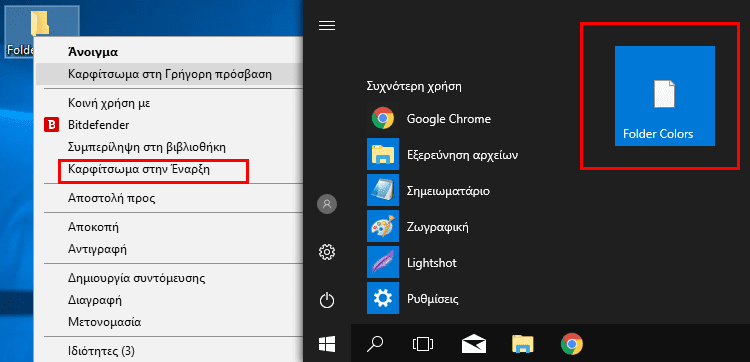Open Settings gear icon in Start sidebar
This screenshot has width=750, height=362.
pyautogui.click(x=327, y=252)
